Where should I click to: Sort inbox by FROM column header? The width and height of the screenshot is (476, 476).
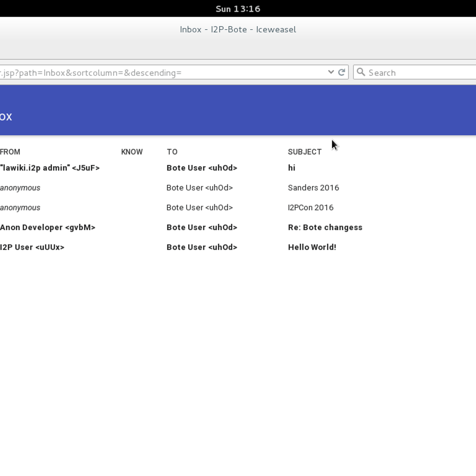(x=10, y=152)
